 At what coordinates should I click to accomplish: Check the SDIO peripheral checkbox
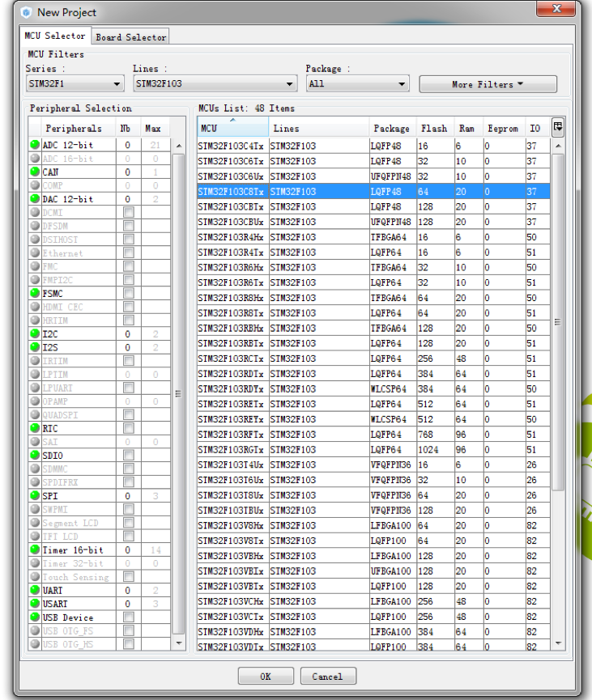129,456
